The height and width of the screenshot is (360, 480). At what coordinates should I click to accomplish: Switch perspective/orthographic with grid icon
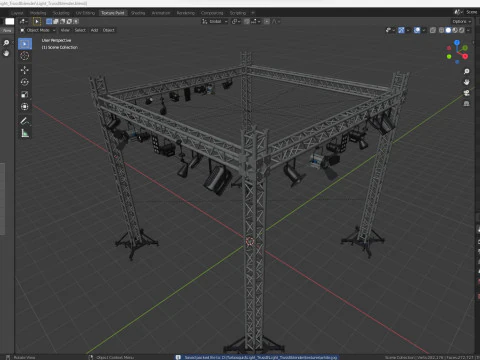coord(467,103)
